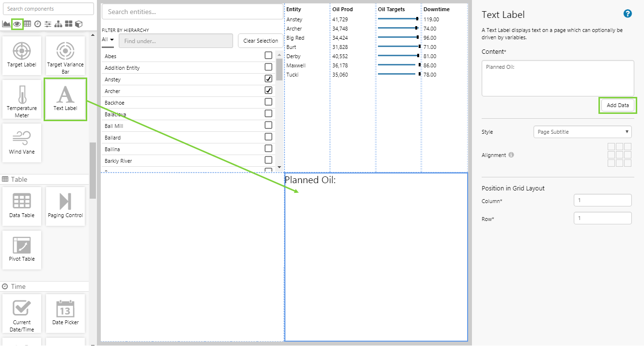Open the hierarchy components category icon
Screen dimensions: 644x346
pos(58,24)
